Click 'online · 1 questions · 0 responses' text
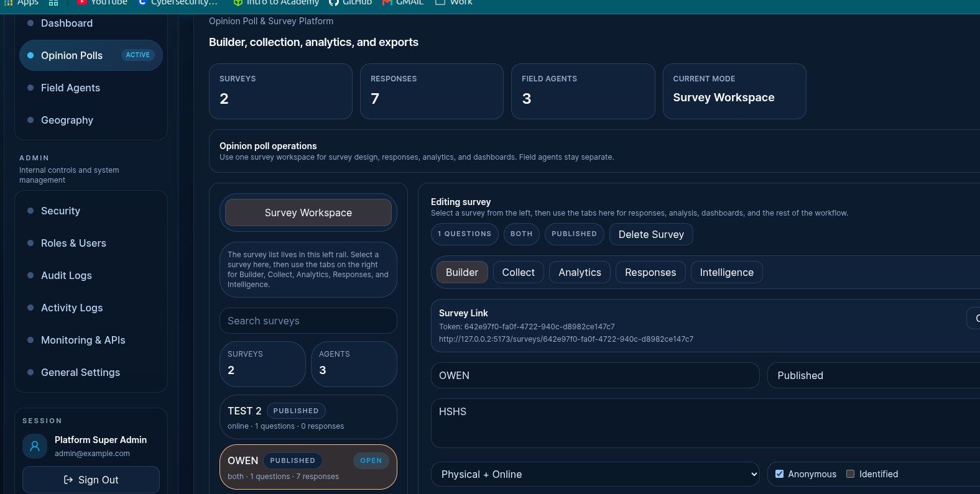 [x=285, y=426]
